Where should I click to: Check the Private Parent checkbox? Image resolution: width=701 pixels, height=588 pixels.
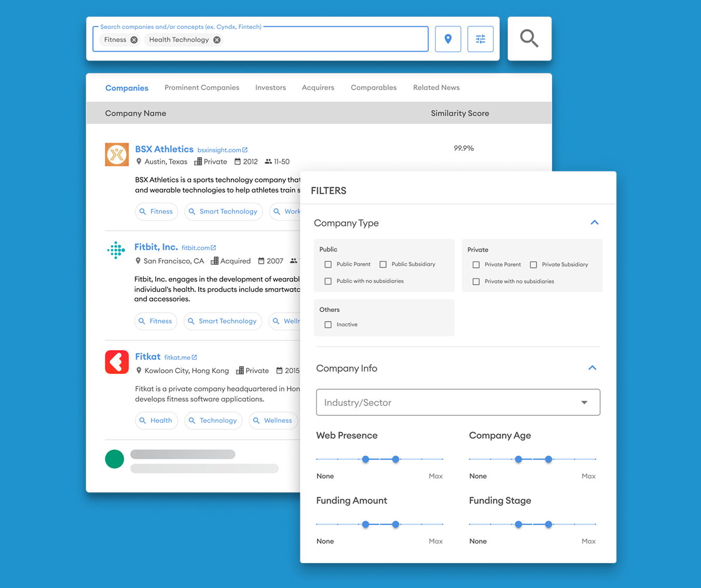(x=476, y=265)
